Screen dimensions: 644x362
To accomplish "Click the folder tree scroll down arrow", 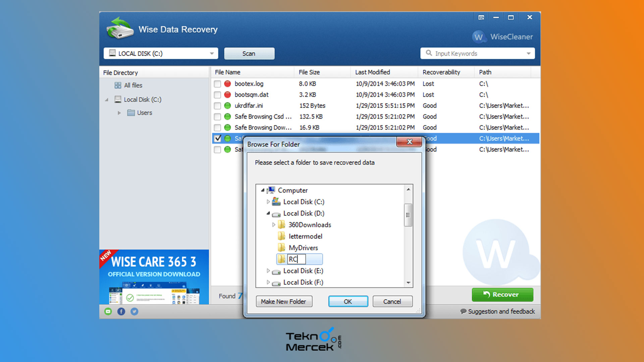I will click(408, 283).
